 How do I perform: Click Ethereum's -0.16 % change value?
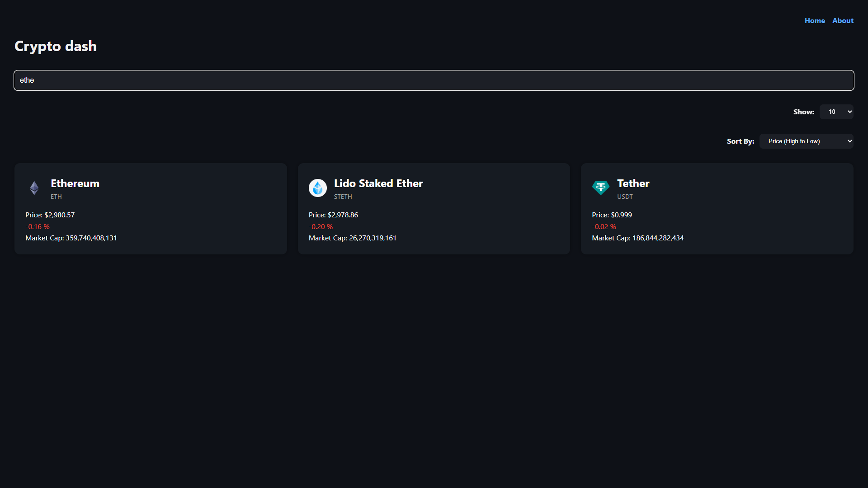38,227
